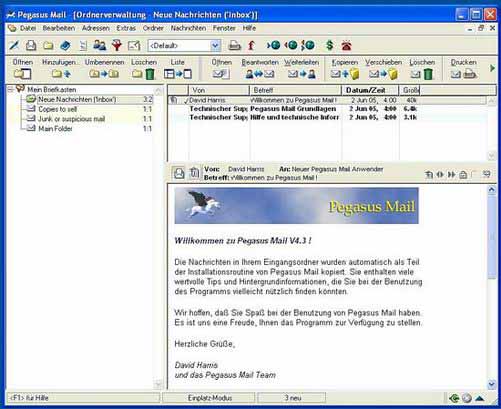The width and height of the screenshot is (501, 409).
Task: Click the printer icon next to Default dropdown
Action: pos(234,45)
